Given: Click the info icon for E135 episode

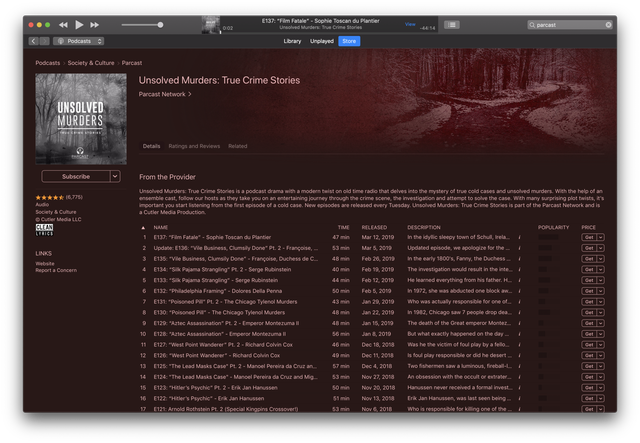Looking at the screenshot, I should [520, 258].
